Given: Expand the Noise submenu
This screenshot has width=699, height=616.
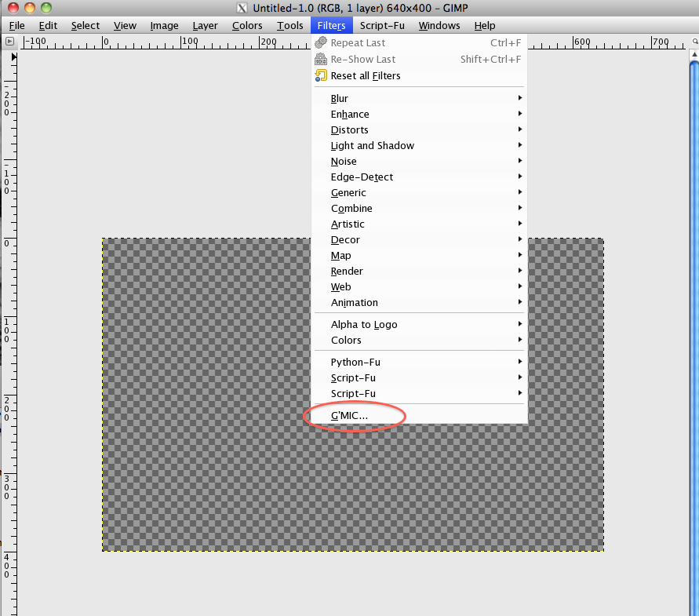Looking at the screenshot, I should tap(419, 161).
